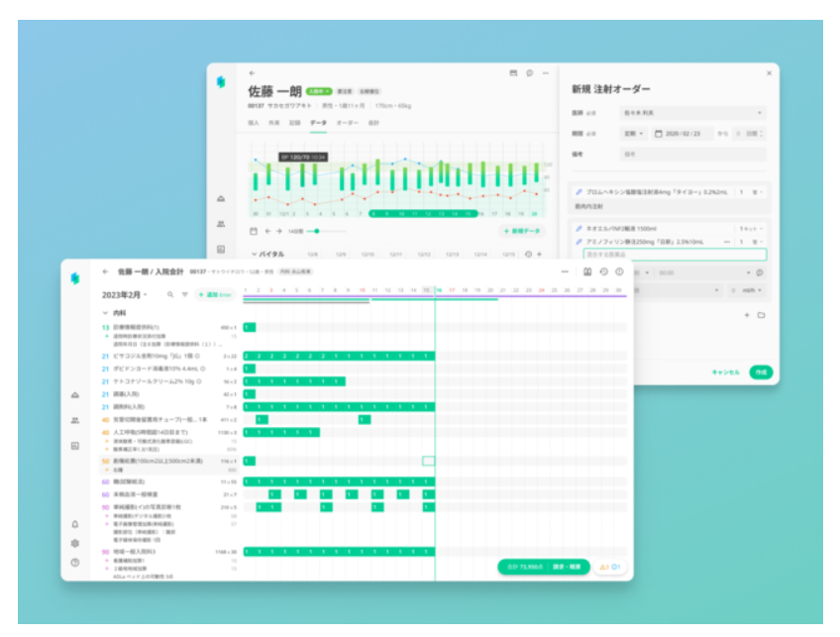Click the 新規データ button
Image resolution: width=840 pixels, height=637 pixels.
pyautogui.click(x=522, y=231)
